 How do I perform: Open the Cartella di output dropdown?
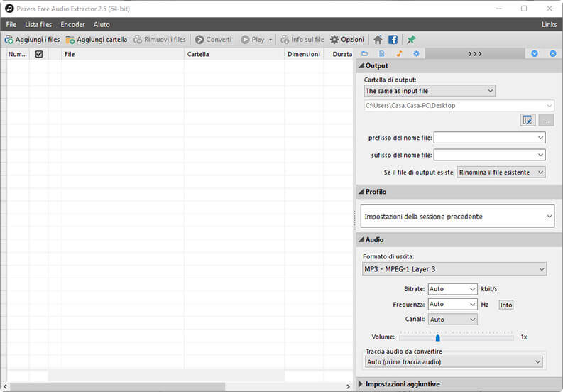pyautogui.click(x=430, y=91)
